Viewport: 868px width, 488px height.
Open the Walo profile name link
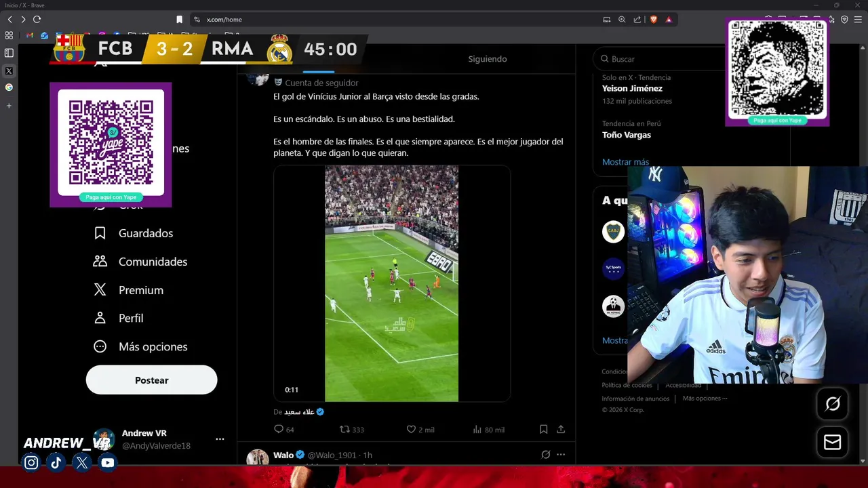283,455
